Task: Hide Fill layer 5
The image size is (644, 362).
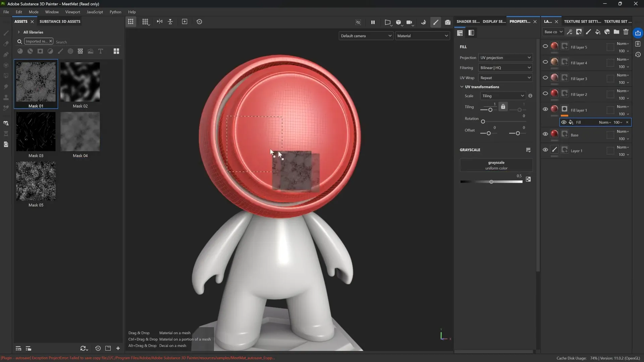Action: point(545,46)
